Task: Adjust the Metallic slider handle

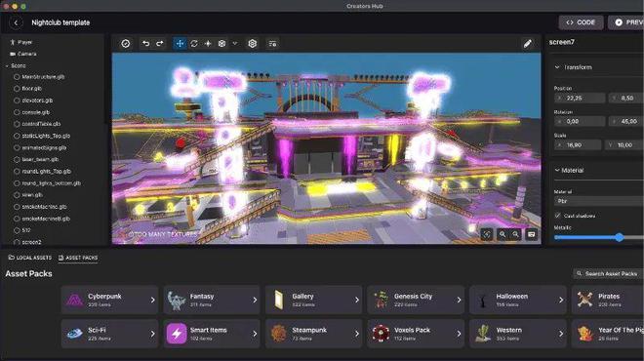Action: tap(620, 237)
